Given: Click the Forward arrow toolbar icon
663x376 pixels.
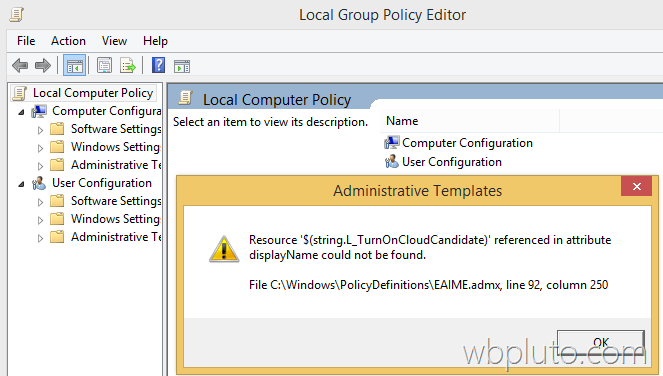Looking at the screenshot, I should pyautogui.click(x=43, y=66).
